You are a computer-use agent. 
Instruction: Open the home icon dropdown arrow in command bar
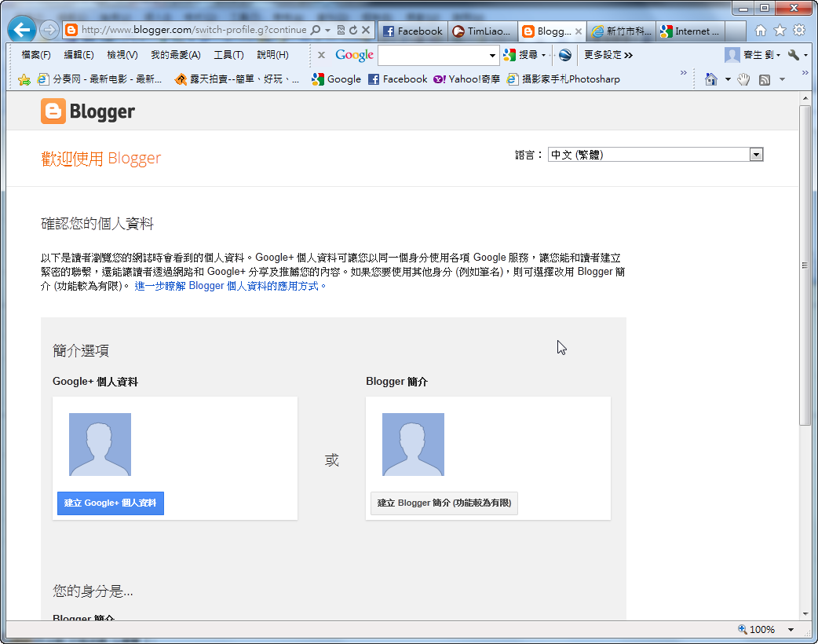pyautogui.click(x=728, y=79)
